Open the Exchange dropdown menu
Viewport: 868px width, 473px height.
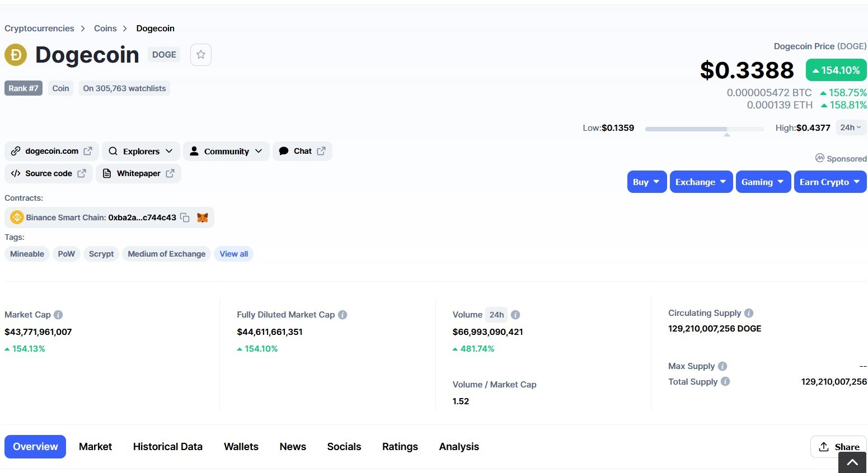tap(701, 182)
